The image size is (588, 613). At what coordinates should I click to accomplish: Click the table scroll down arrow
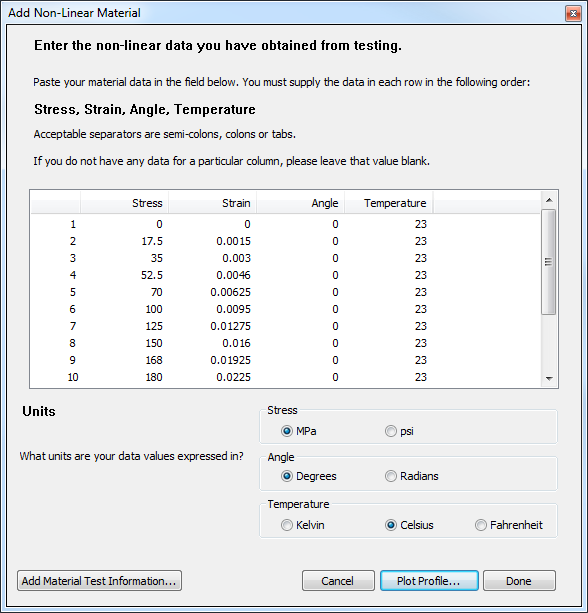point(549,378)
